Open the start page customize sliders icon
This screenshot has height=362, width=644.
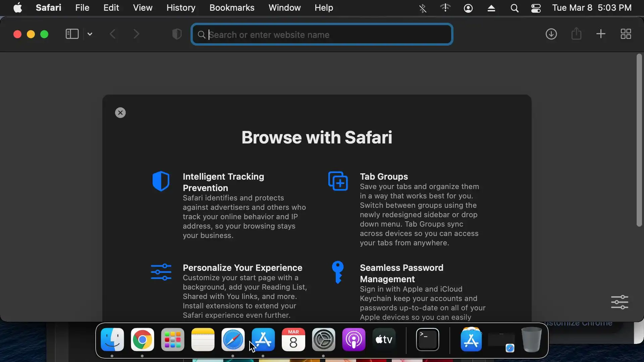click(620, 302)
